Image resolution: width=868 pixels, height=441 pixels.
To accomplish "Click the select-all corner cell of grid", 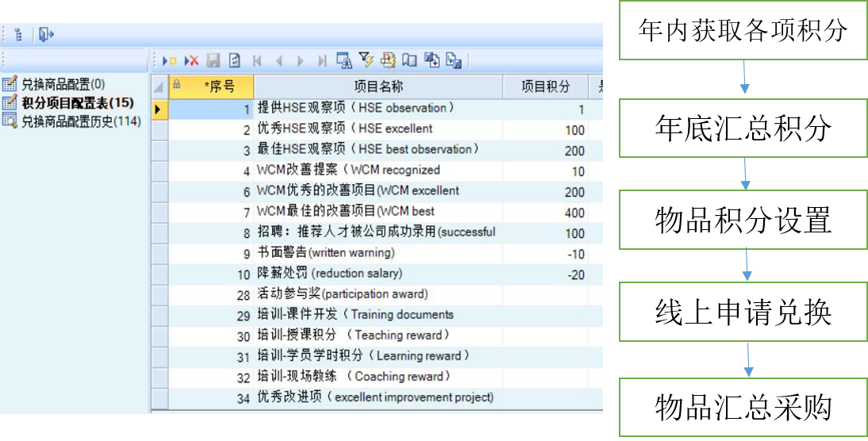I will [x=159, y=86].
